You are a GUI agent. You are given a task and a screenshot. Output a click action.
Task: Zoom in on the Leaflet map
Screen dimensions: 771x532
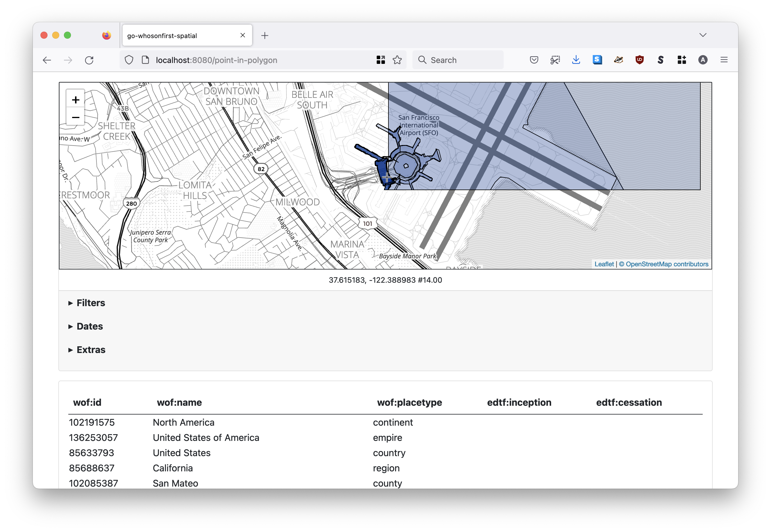coord(76,100)
